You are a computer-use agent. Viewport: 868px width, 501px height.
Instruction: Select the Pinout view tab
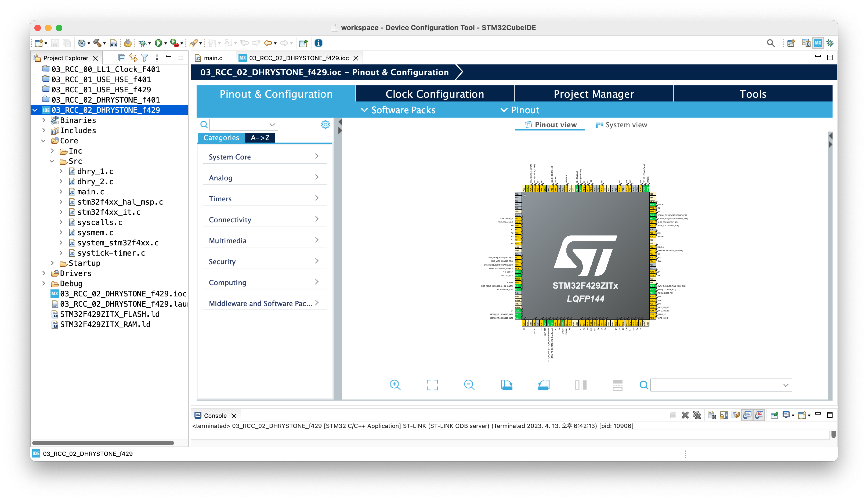pos(550,125)
